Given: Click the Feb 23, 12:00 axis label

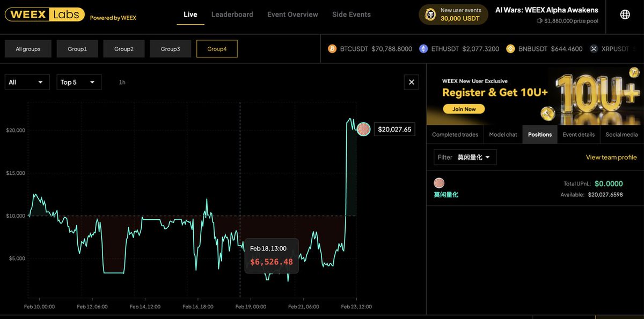Looking at the screenshot, I should [x=357, y=307].
